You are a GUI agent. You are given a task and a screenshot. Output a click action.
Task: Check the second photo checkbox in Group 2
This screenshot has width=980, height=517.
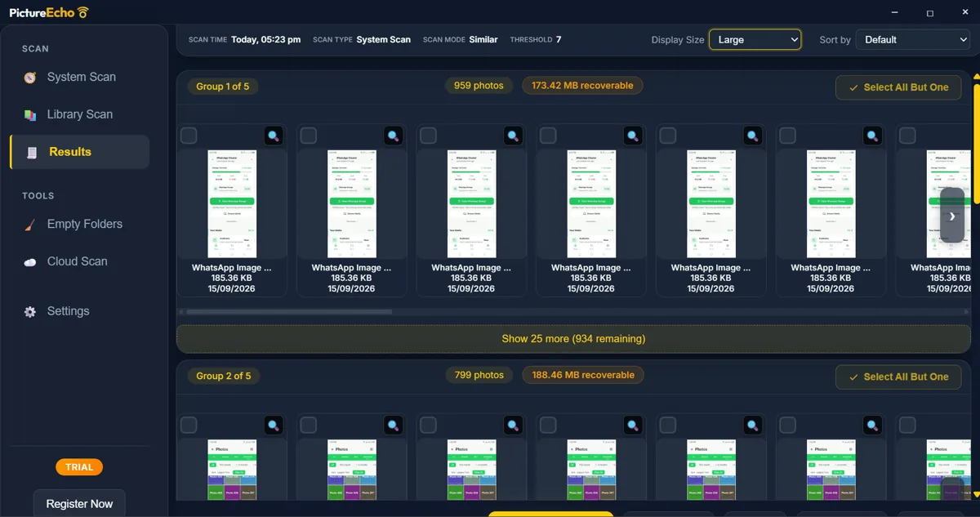point(309,425)
